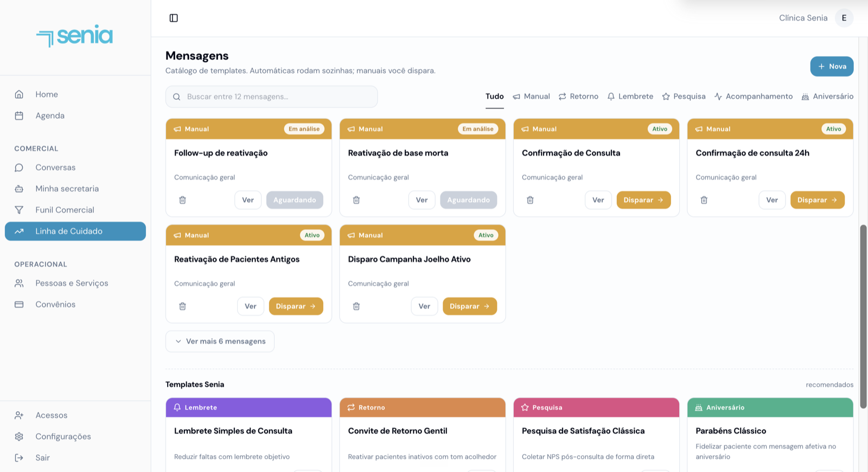Screen dimensions: 868x472
Task: Click the Senia logo
Action: click(75, 36)
